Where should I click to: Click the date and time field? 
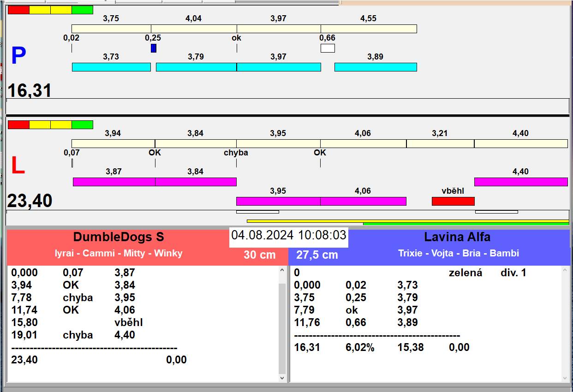pyautogui.click(x=288, y=235)
